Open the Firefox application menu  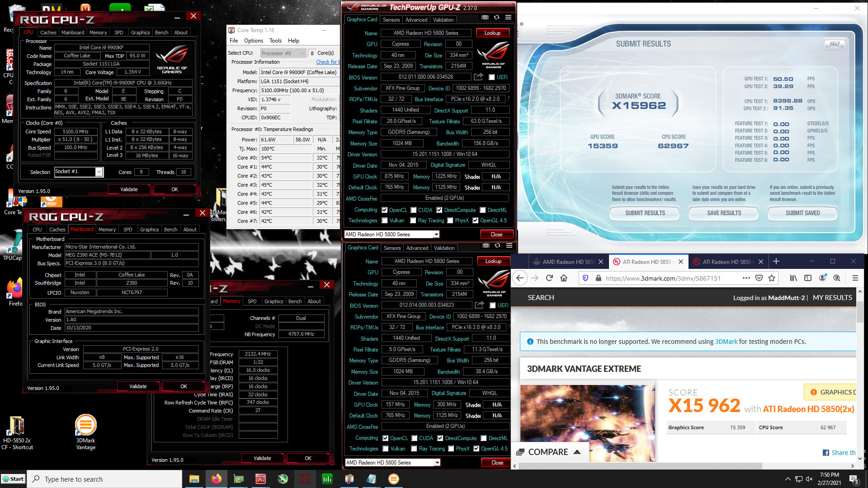pyautogui.click(x=855, y=278)
